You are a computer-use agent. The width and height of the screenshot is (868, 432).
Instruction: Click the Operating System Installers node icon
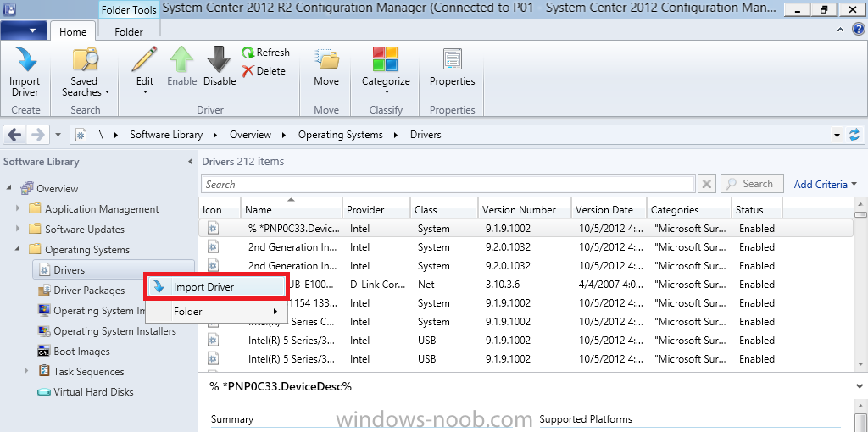click(44, 330)
